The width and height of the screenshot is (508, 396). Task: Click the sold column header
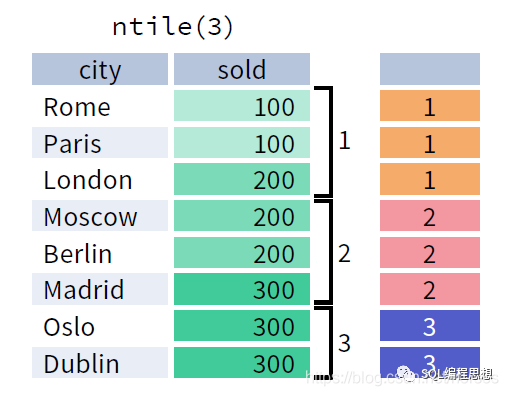242,69
